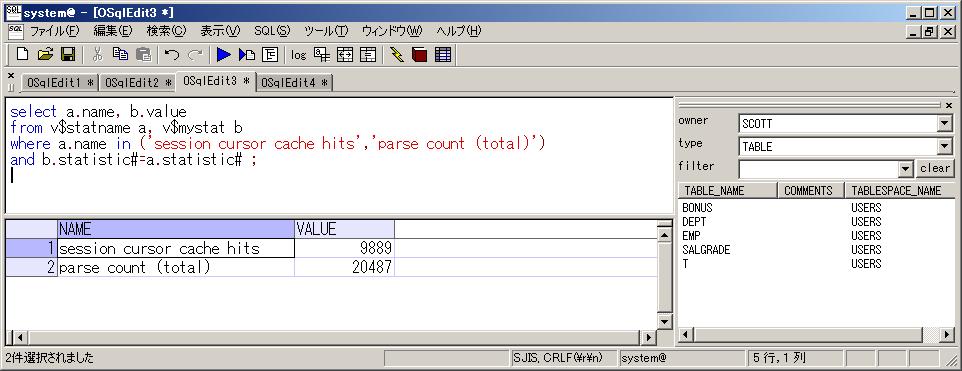This screenshot has width=962, height=371.
Task: Close the tab bar with the small x
Action: pyautogui.click(x=10, y=75)
